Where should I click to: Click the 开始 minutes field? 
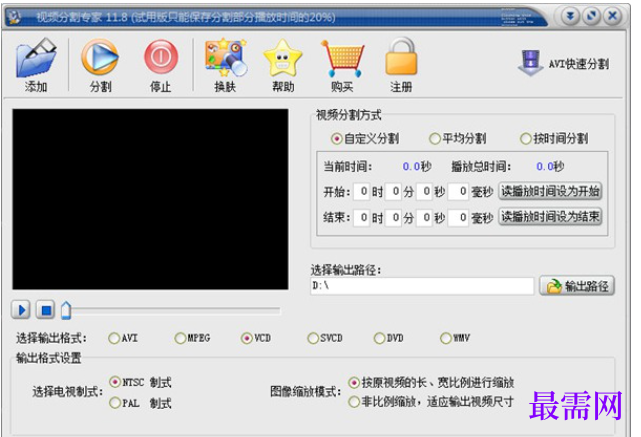pos(393,191)
